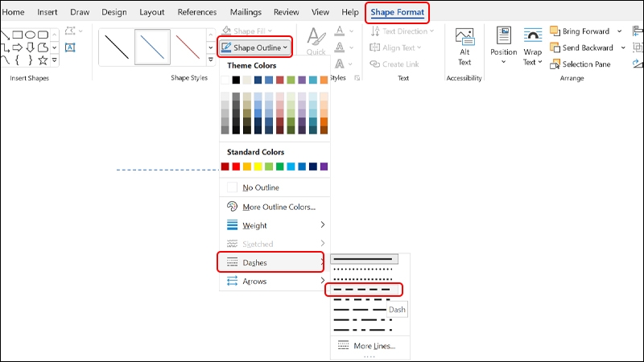The image size is (644, 362).
Task: Click the More Outline Colors palette icon
Action: click(232, 207)
